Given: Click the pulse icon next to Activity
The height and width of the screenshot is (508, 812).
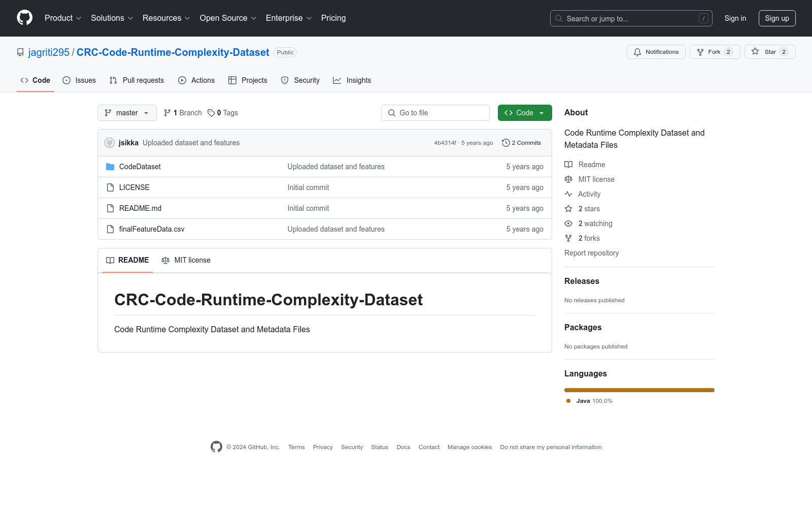Looking at the screenshot, I should [x=568, y=194].
